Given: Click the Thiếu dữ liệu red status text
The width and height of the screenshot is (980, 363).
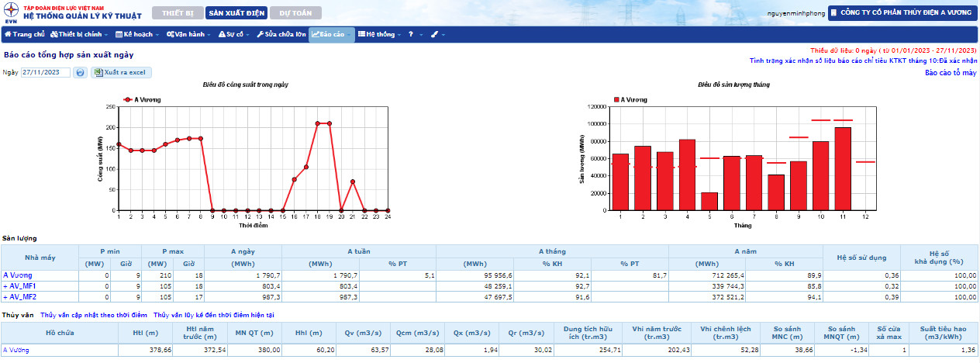Looking at the screenshot, I should 894,50.
